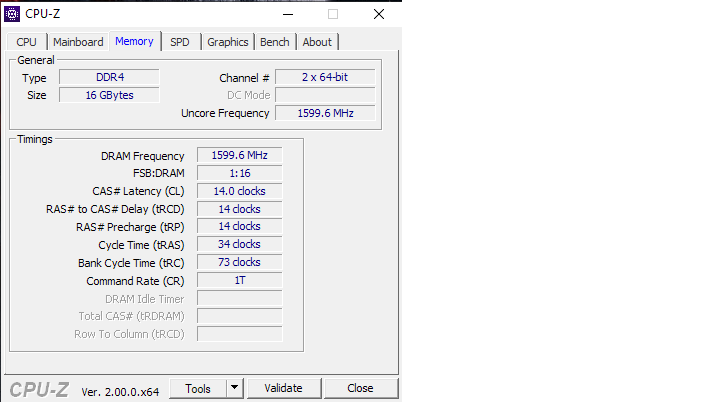
Task: Click the tRAS 34 clocks value
Action: (x=240, y=244)
